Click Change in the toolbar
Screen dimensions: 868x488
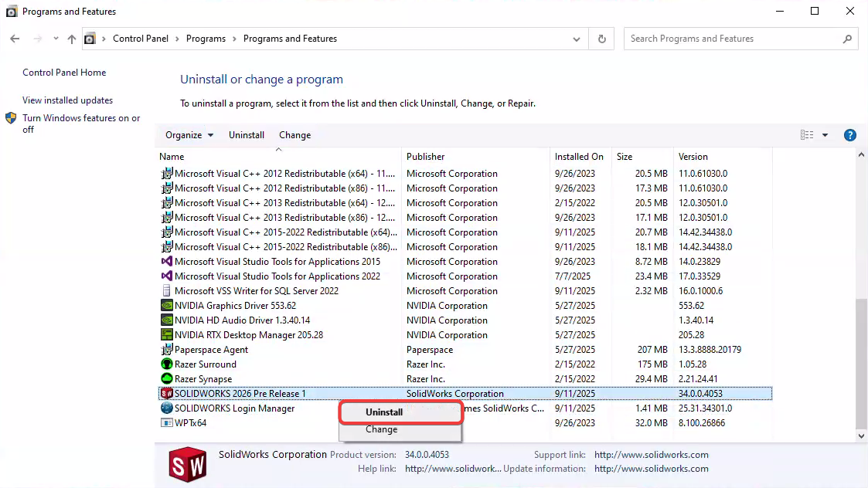click(x=294, y=134)
